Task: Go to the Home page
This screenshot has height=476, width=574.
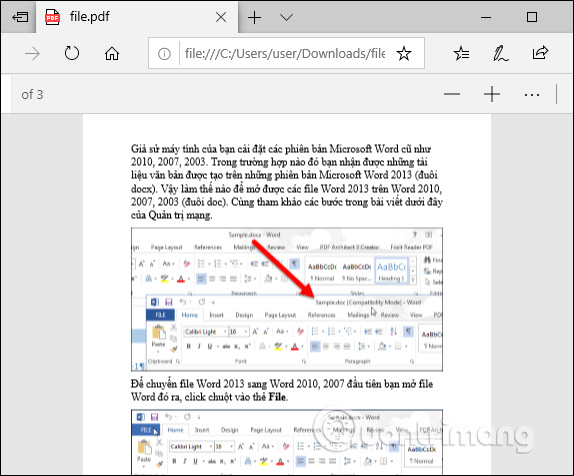Action: click(112, 54)
